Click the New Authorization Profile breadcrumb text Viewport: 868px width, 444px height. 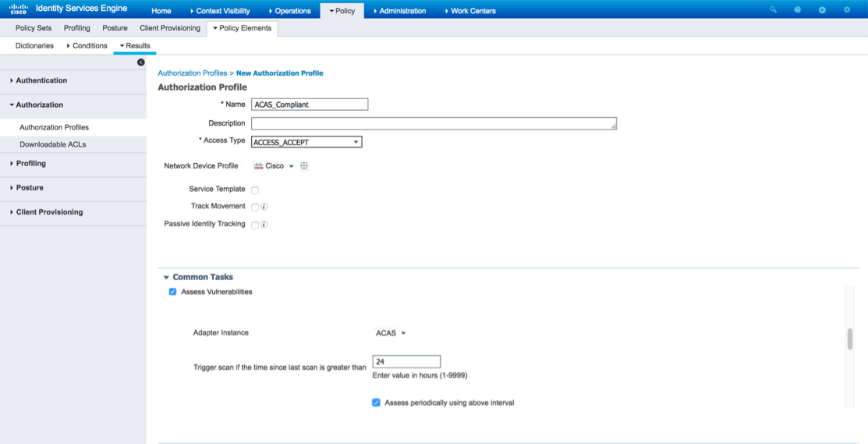279,73
